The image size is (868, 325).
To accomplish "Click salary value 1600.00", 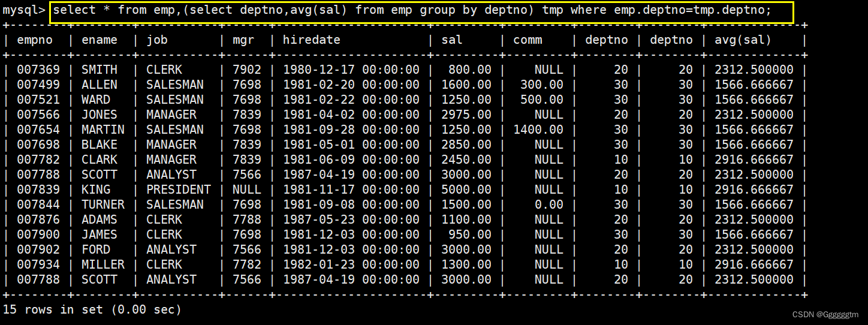I will [466, 85].
